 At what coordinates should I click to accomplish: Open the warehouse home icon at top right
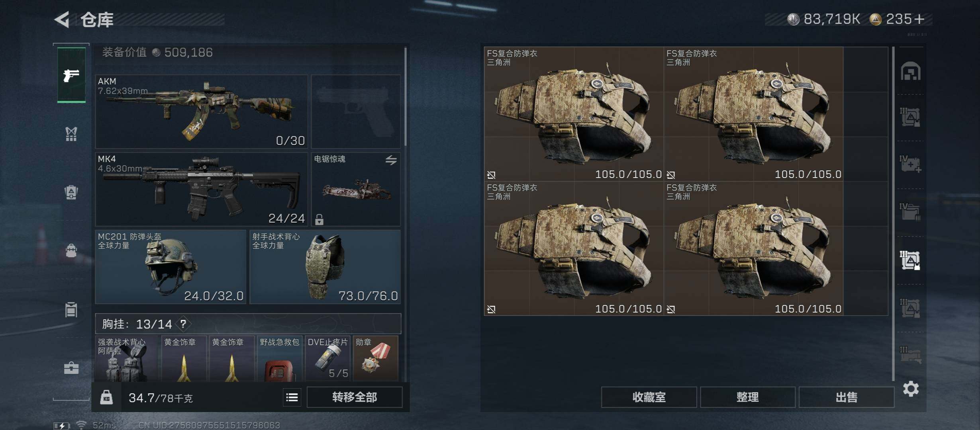[x=911, y=71]
